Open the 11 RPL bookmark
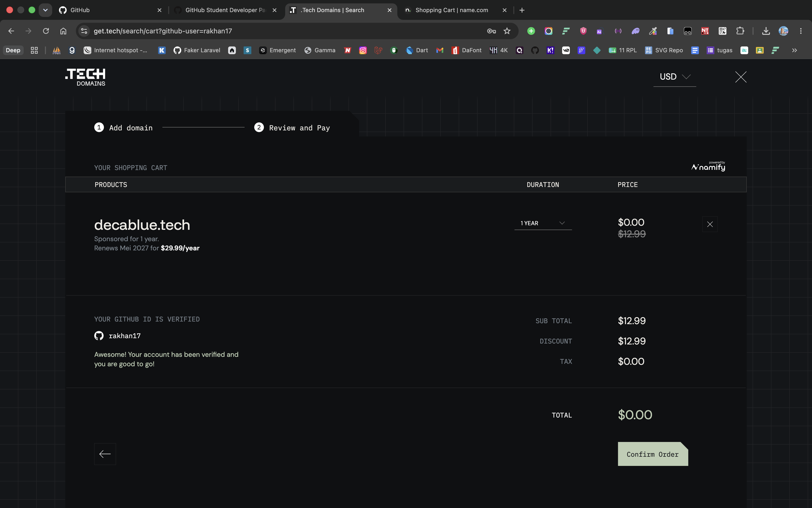This screenshot has height=508, width=812. click(x=623, y=50)
